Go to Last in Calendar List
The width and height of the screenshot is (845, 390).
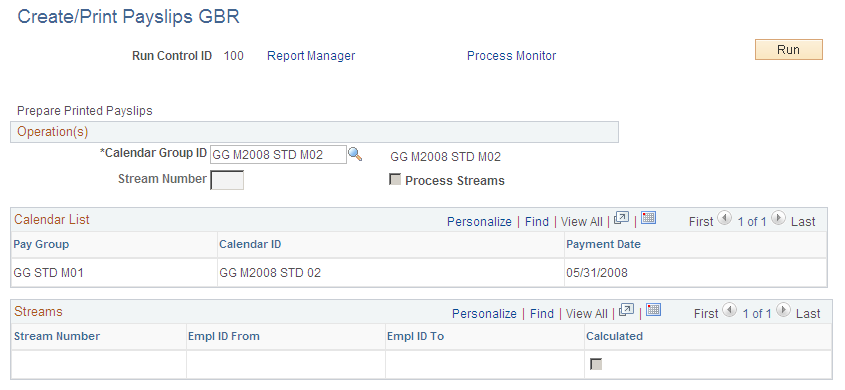[x=803, y=221]
